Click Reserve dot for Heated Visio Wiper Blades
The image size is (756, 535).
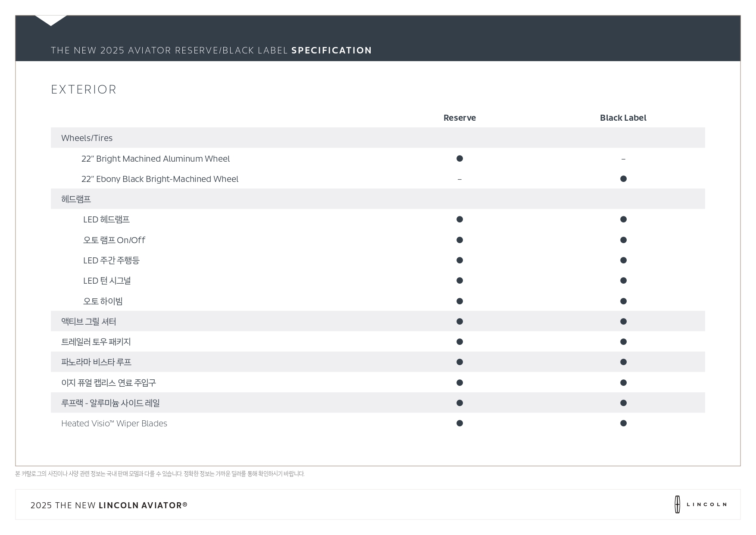click(459, 423)
